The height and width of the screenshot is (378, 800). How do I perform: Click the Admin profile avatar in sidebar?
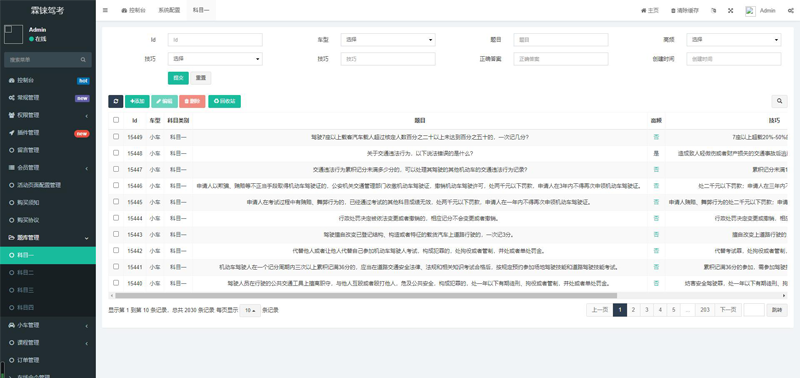pos(13,35)
